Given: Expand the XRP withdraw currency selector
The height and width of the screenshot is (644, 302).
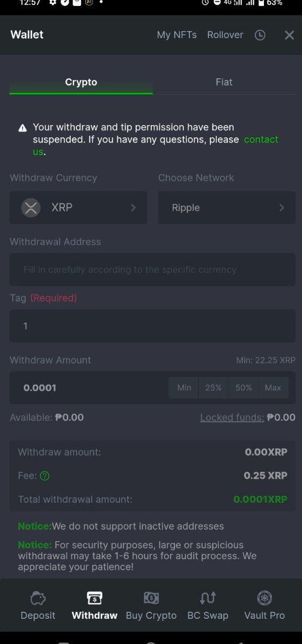Looking at the screenshot, I should tap(78, 208).
